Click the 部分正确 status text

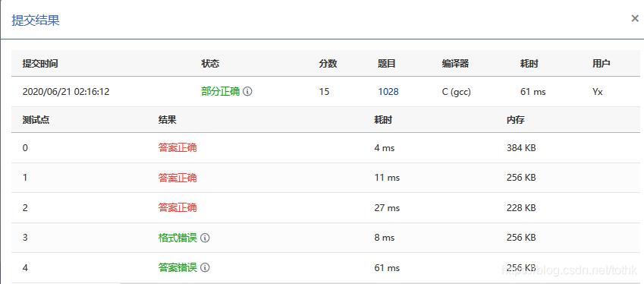click(220, 91)
